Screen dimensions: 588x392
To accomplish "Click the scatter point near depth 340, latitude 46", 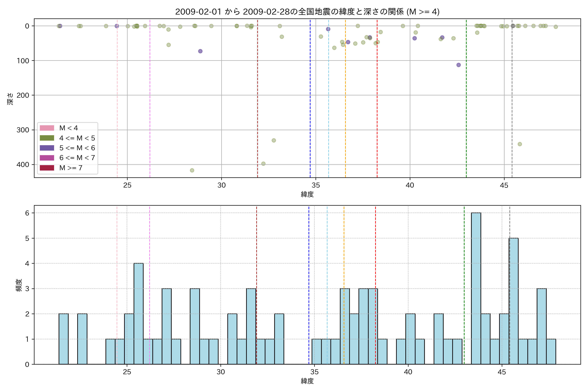I will [x=520, y=144].
